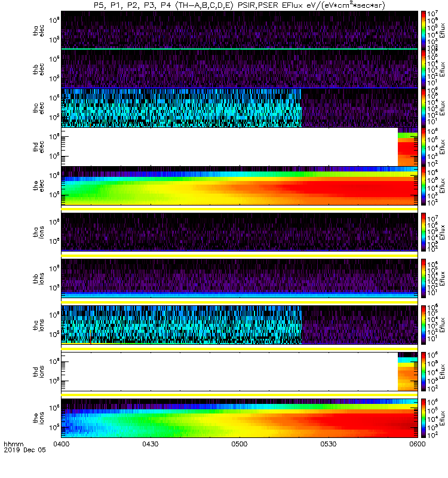448x478 pixels.
Task: Select the 'the ions' y-axis label
Action: 38,418
